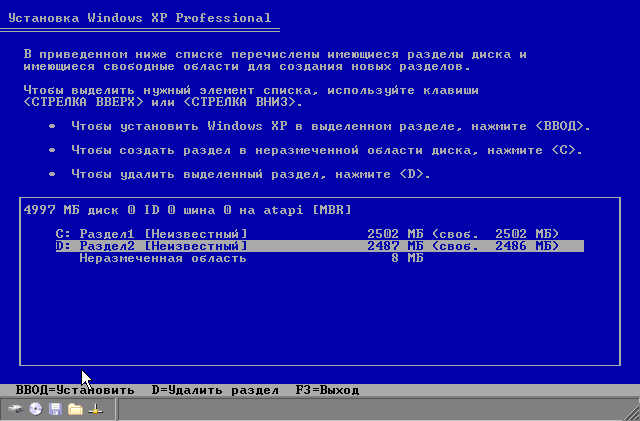The image size is (640, 421).
Task: Click the title Установка Windows XP Professional
Action: pos(140,18)
